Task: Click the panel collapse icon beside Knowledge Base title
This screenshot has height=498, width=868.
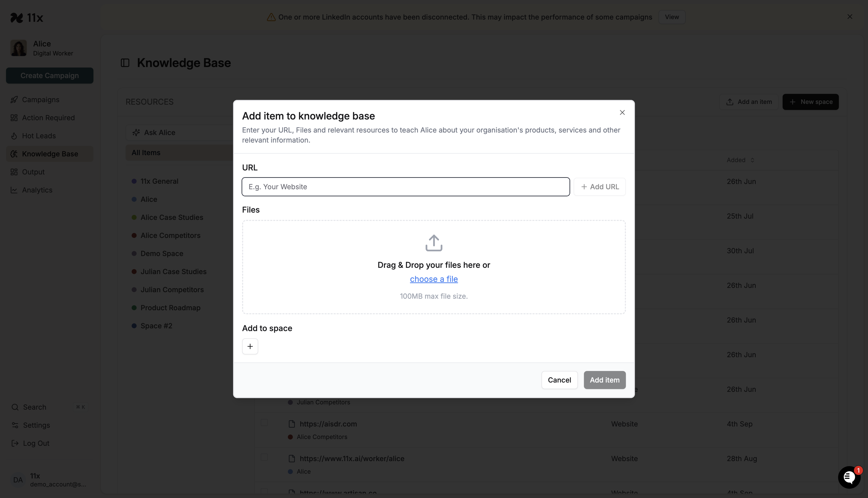Action: point(125,63)
